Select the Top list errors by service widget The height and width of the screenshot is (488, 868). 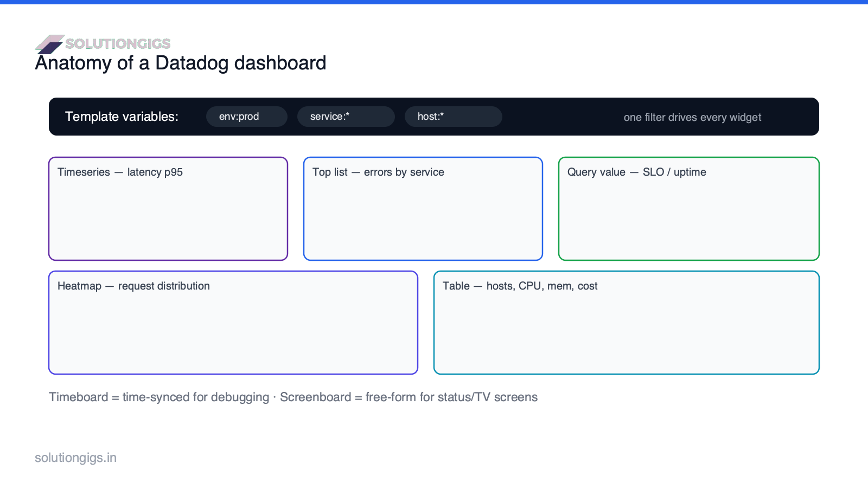(423, 209)
